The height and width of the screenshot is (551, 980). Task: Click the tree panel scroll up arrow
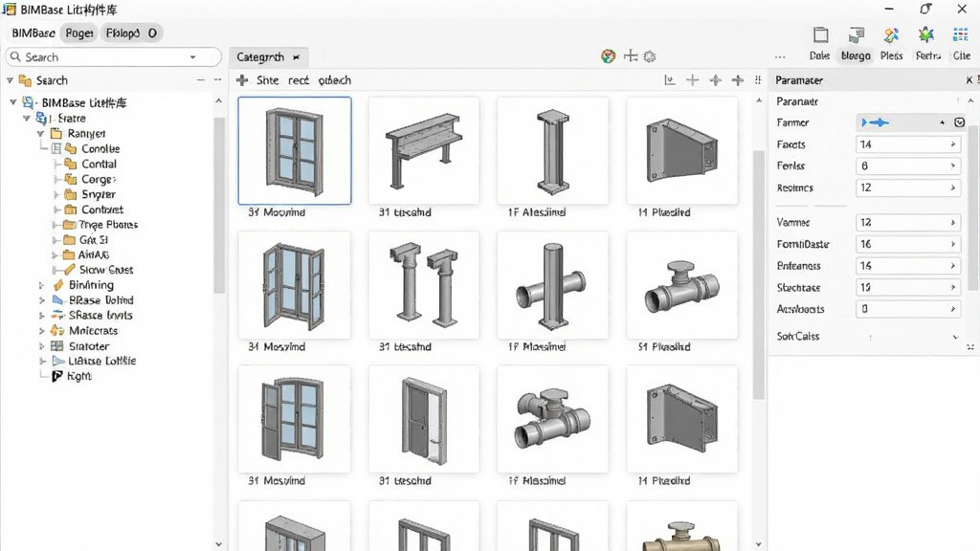tap(219, 100)
